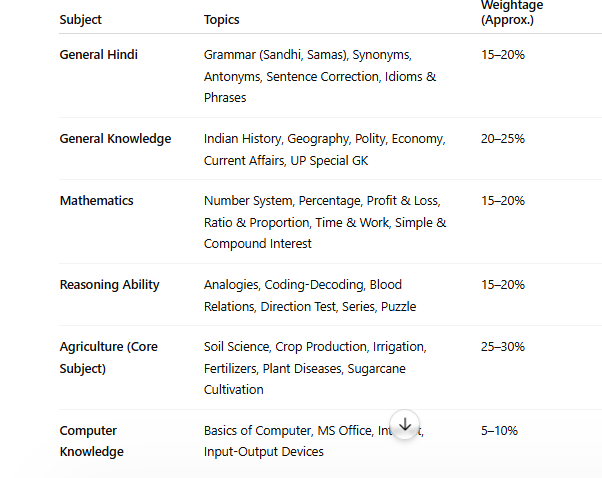The height and width of the screenshot is (478, 602).
Task: Click Agriculture (Core Subject) cell
Action: pyautogui.click(x=109, y=357)
